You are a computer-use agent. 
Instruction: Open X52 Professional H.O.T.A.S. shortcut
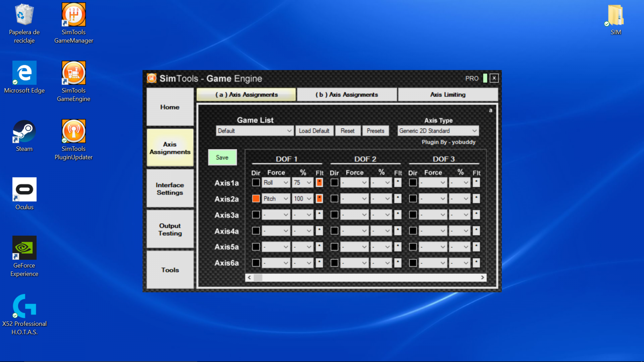click(x=24, y=315)
